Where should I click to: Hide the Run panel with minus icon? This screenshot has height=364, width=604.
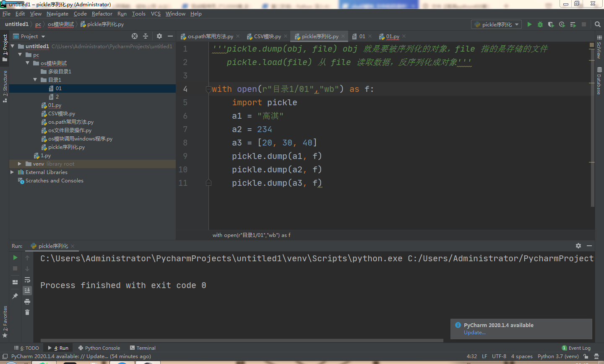[x=589, y=246]
